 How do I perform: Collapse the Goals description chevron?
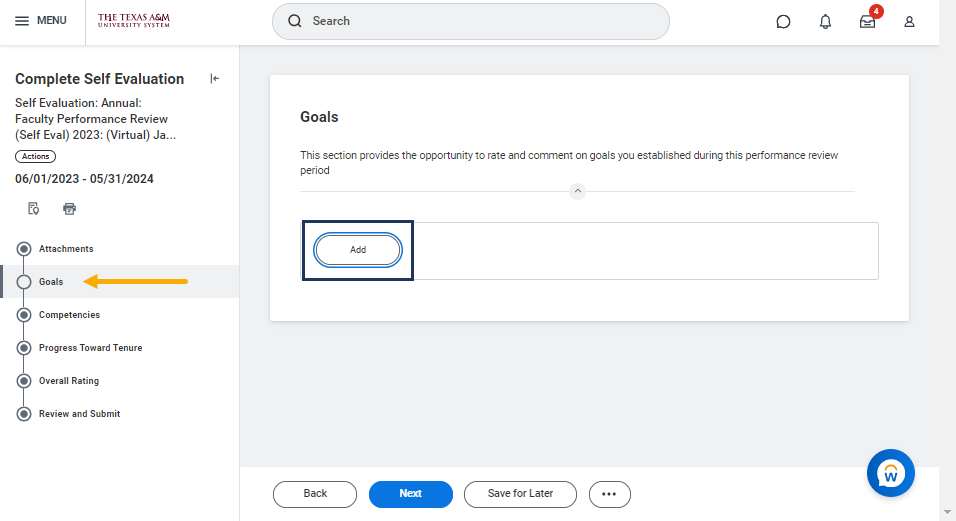tap(577, 191)
